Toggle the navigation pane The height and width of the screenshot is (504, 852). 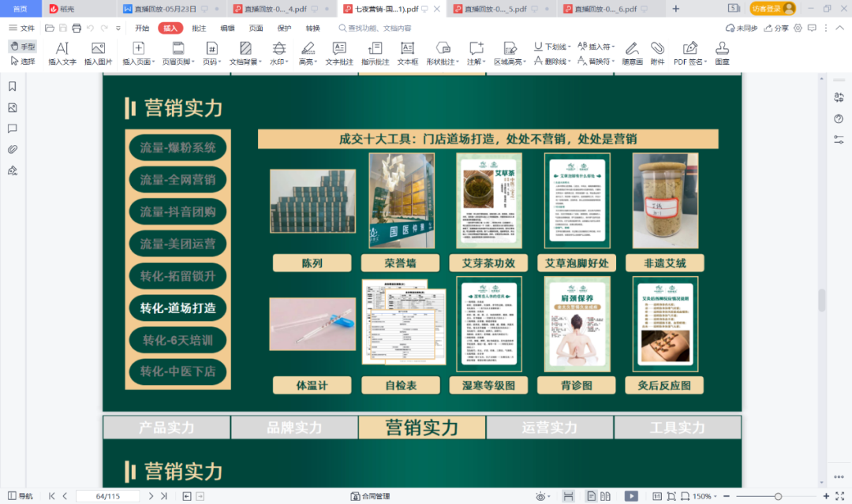tap(21, 496)
